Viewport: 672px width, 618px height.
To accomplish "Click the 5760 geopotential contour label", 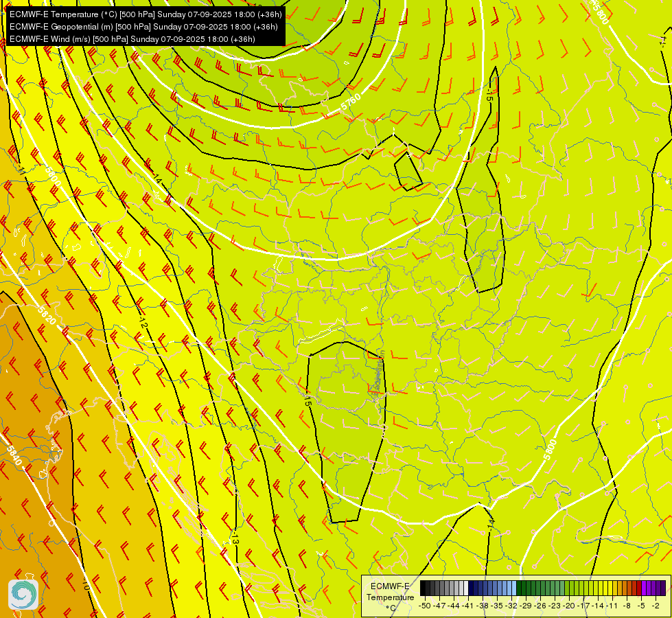I will [351, 102].
